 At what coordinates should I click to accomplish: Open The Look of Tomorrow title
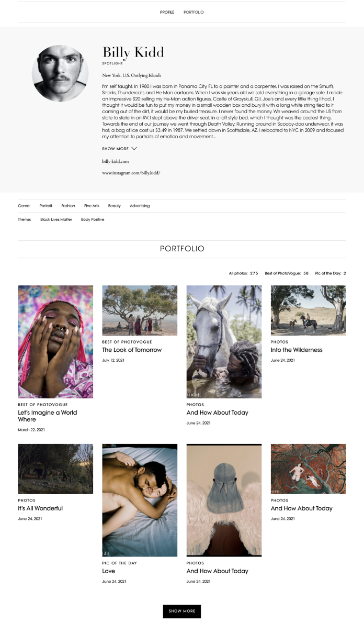132,350
